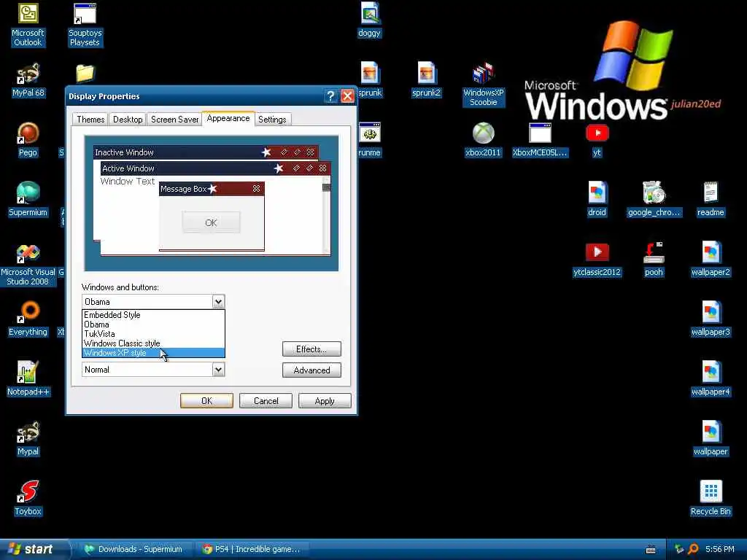
Task: Click the 5:56 PM taskbar clock
Action: 719,549
